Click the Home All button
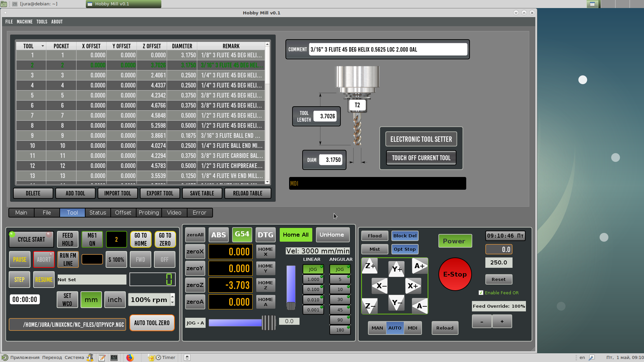The image size is (644, 362). pos(296,235)
